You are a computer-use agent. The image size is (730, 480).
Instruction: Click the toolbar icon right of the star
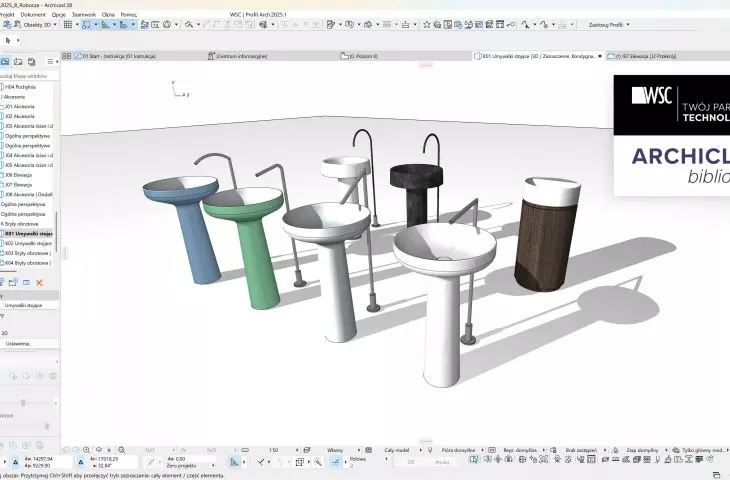(x=437, y=25)
